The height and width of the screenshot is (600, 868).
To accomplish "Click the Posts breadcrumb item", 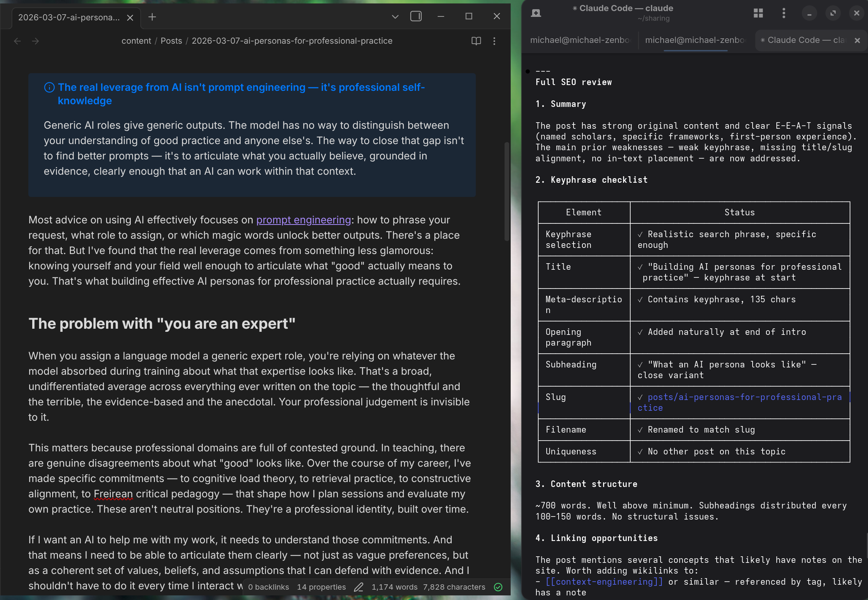I will [x=171, y=41].
